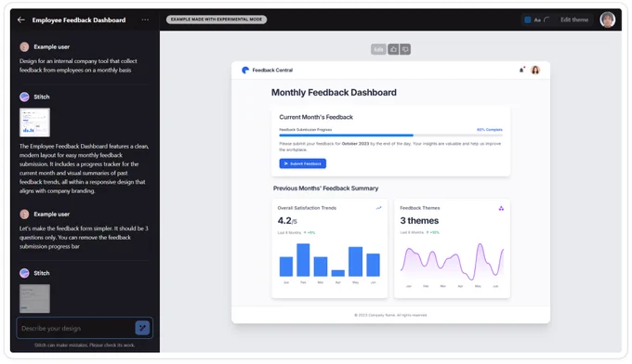Click the user avatar in the preview header
The height and width of the screenshot is (364, 632).
tap(535, 70)
